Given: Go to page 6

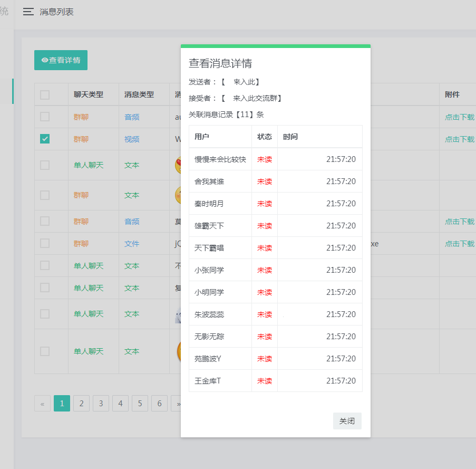Looking at the screenshot, I should coord(159,404).
